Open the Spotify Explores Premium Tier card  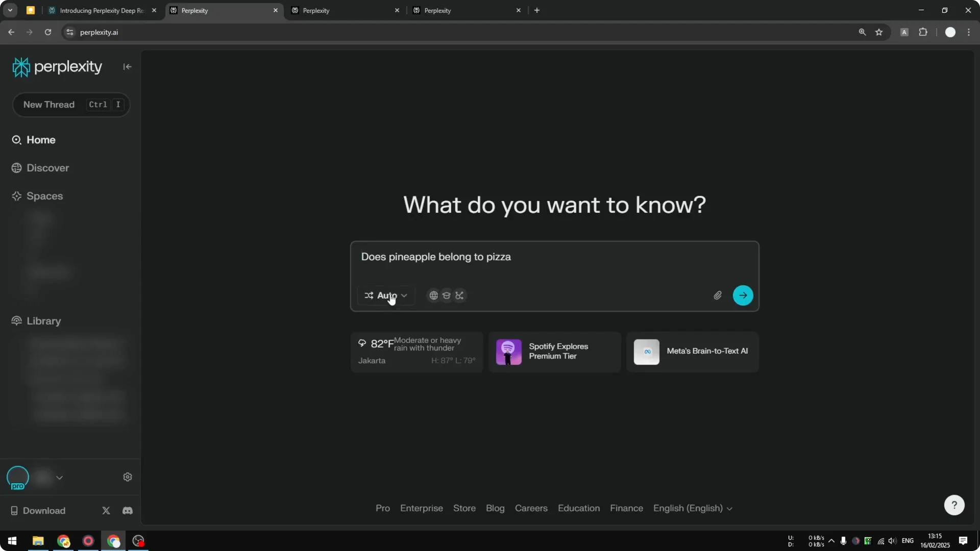tap(555, 352)
